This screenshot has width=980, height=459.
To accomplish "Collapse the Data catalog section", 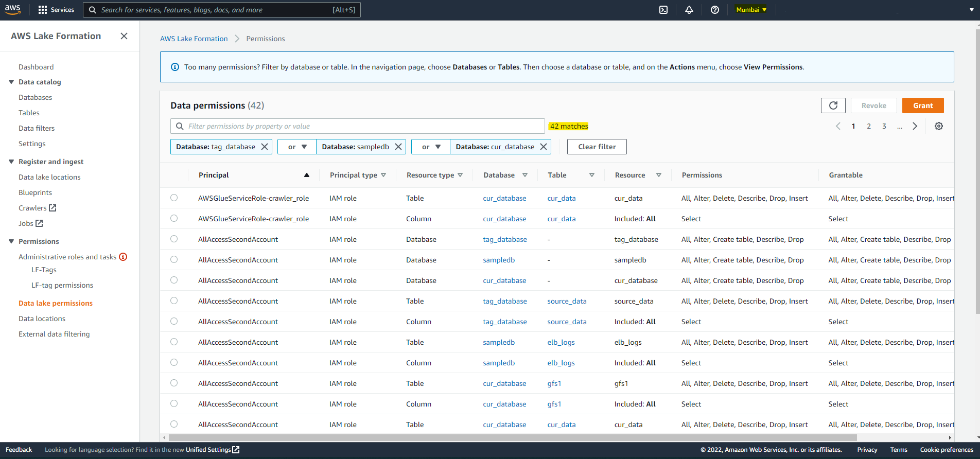I will pos(11,82).
